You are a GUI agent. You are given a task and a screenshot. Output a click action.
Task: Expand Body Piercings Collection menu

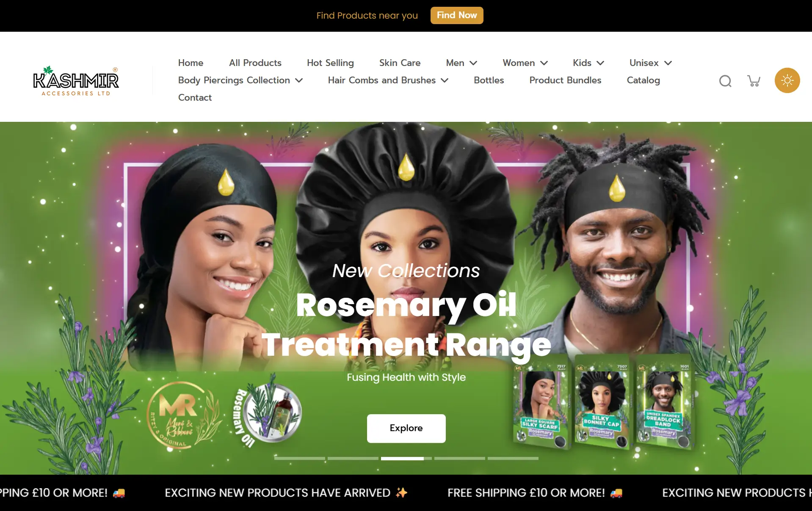(x=240, y=80)
